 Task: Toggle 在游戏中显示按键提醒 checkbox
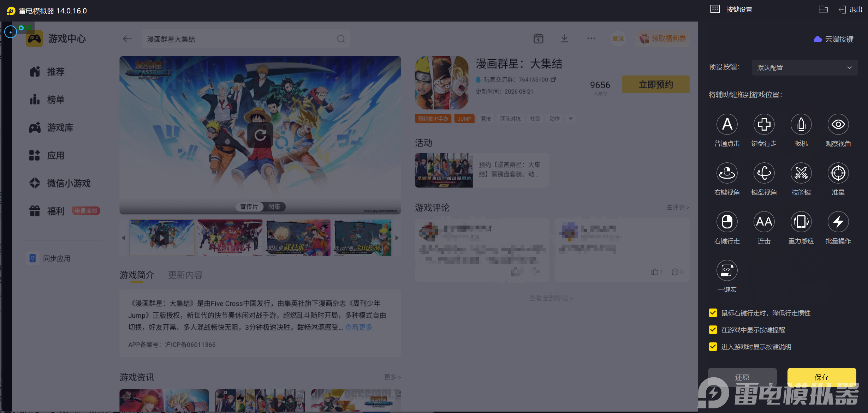pos(713,330)
